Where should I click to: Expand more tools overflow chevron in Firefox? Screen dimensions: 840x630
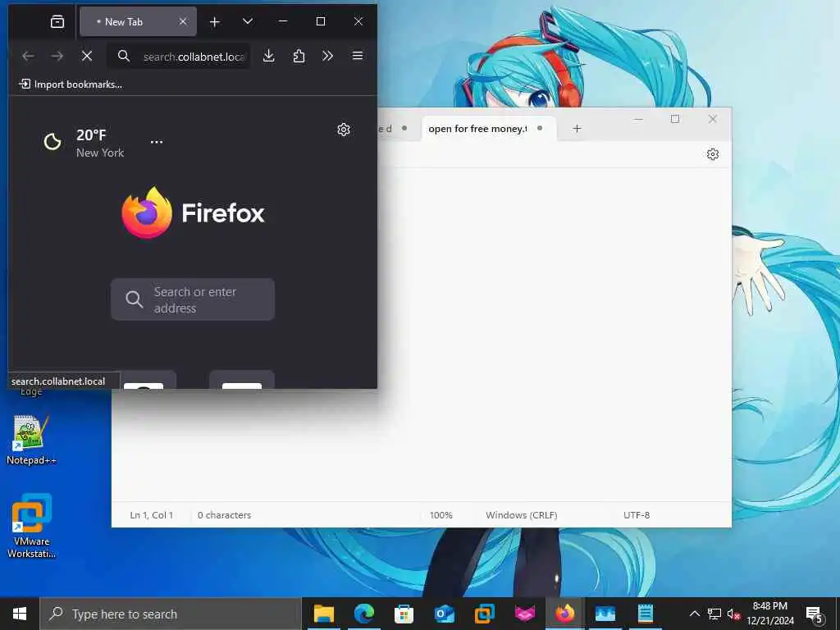tap(328, 56)
